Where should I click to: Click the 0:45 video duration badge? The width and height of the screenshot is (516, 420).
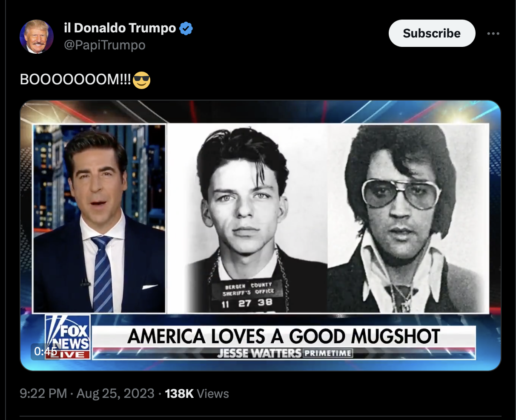(x=46, y=351)
